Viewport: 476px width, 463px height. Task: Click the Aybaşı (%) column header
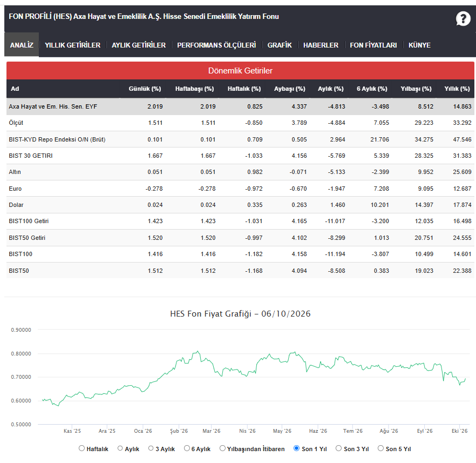(290, 89)
